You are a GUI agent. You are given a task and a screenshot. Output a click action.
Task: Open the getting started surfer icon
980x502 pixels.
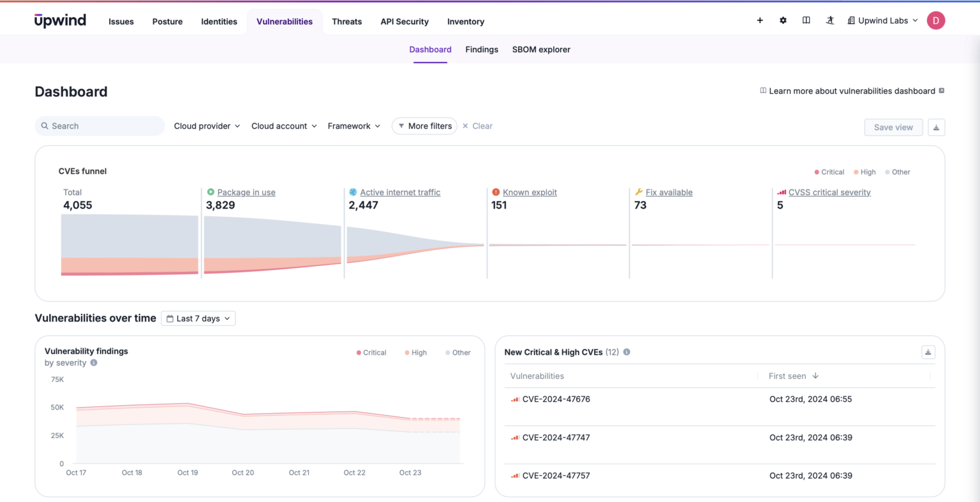[829, 20]
